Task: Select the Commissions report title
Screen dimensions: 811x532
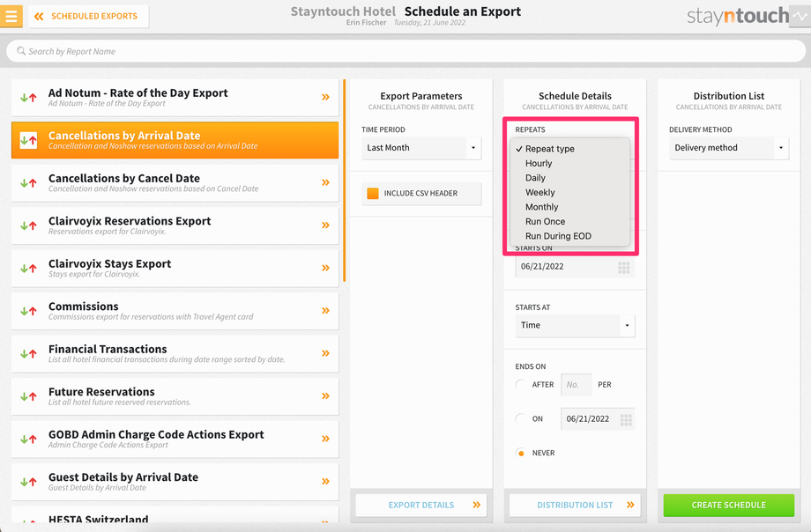Action: 83,306
